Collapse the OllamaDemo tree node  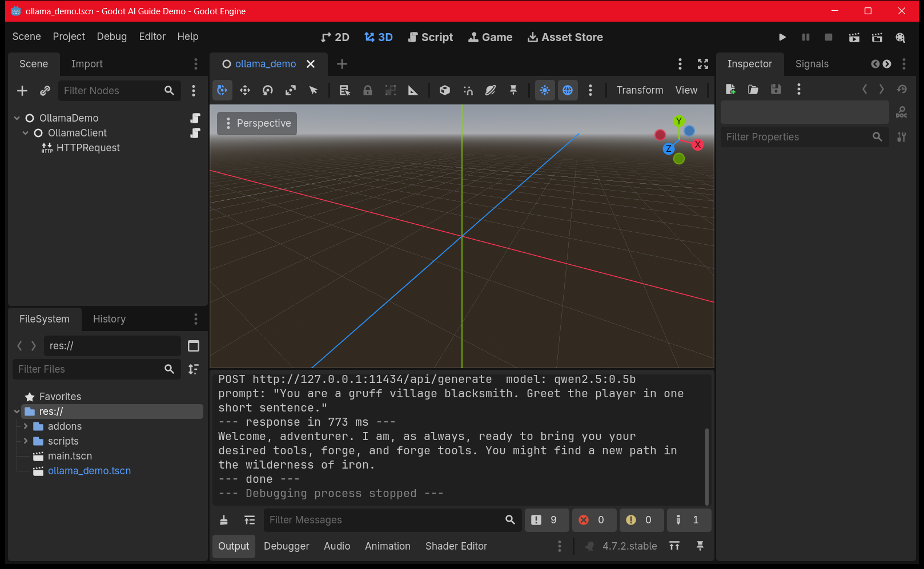pos(17,118)
